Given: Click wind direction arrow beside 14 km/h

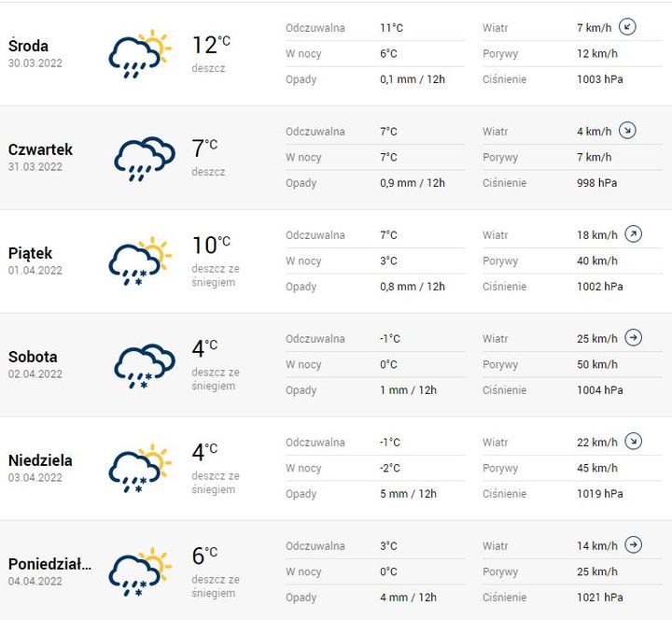Looking at the screenshot, I should coord(634,545).
